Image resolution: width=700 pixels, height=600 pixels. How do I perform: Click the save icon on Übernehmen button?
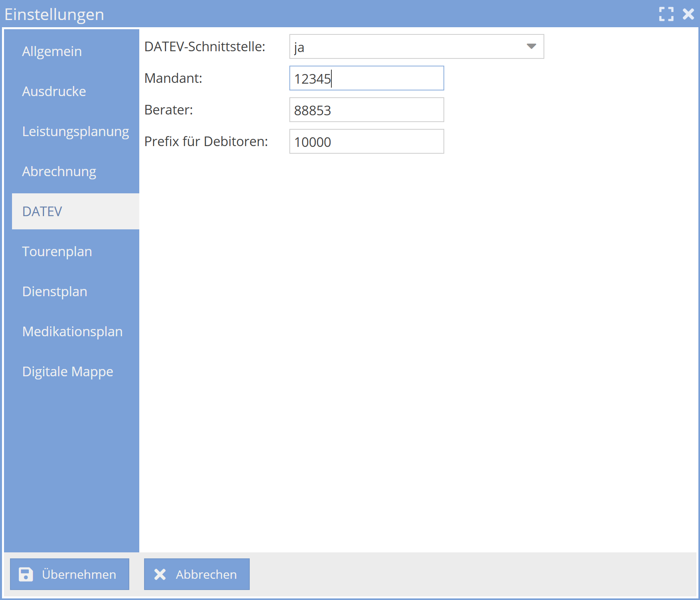[x=26, y=574]
